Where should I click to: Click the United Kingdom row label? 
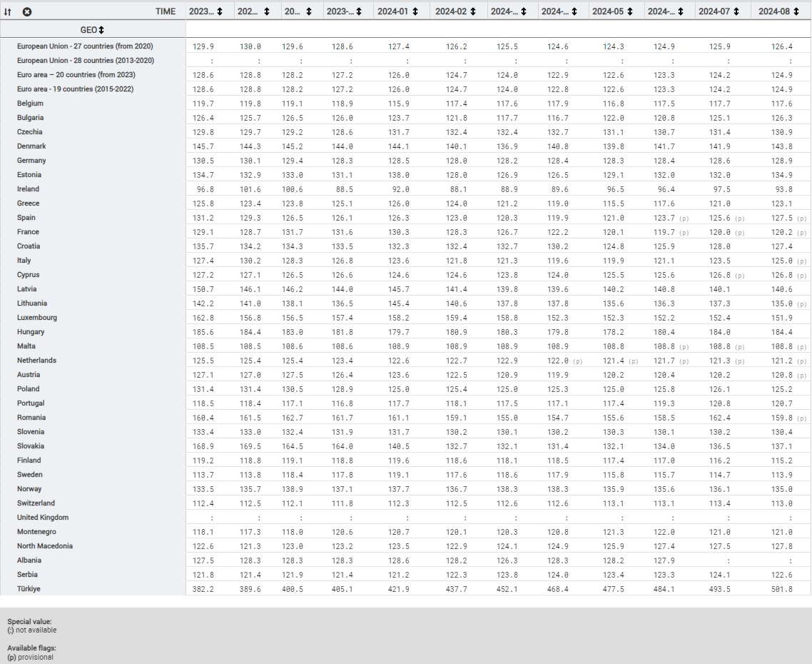point(43,518)
